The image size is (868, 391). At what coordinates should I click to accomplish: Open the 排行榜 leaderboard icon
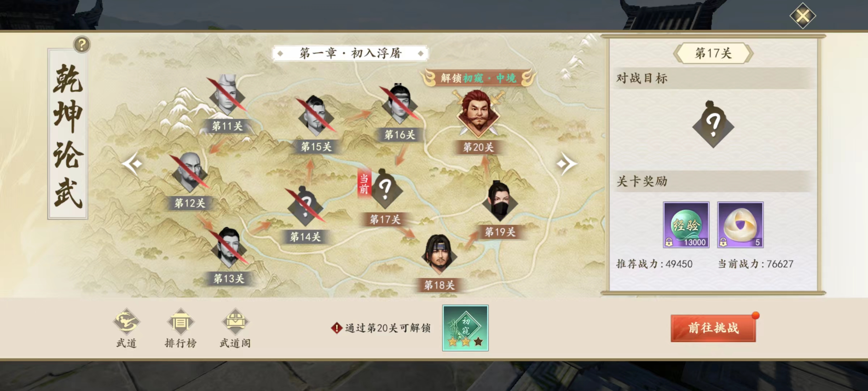(180, 321)
